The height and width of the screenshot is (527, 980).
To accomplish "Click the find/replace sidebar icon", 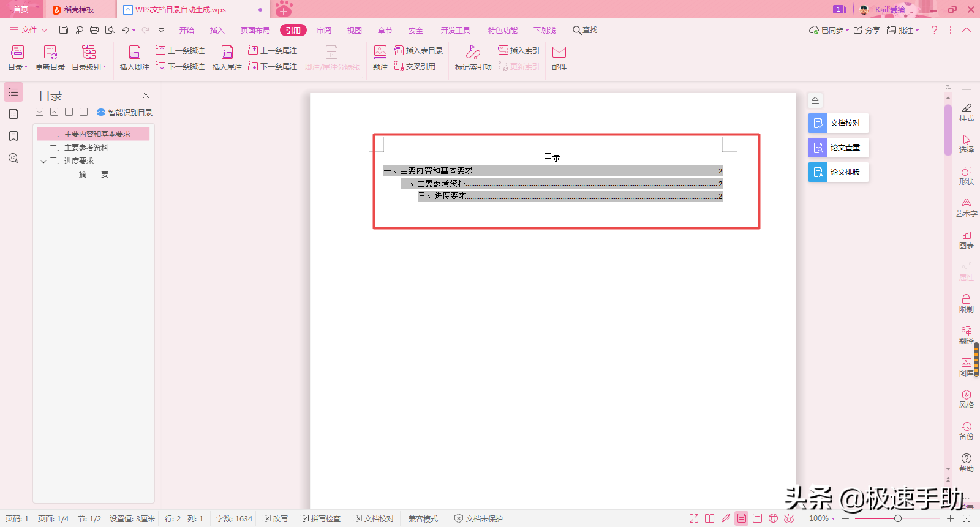I will [13, 158].
